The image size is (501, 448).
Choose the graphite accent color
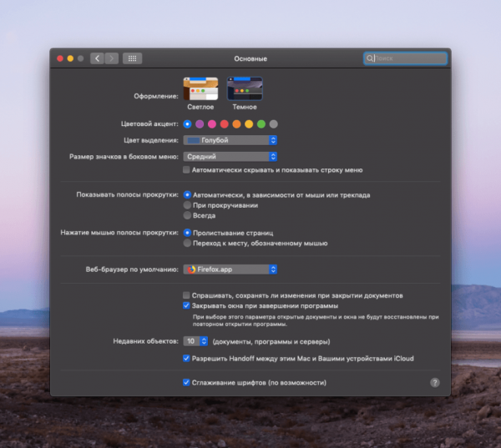pos(274,124)
